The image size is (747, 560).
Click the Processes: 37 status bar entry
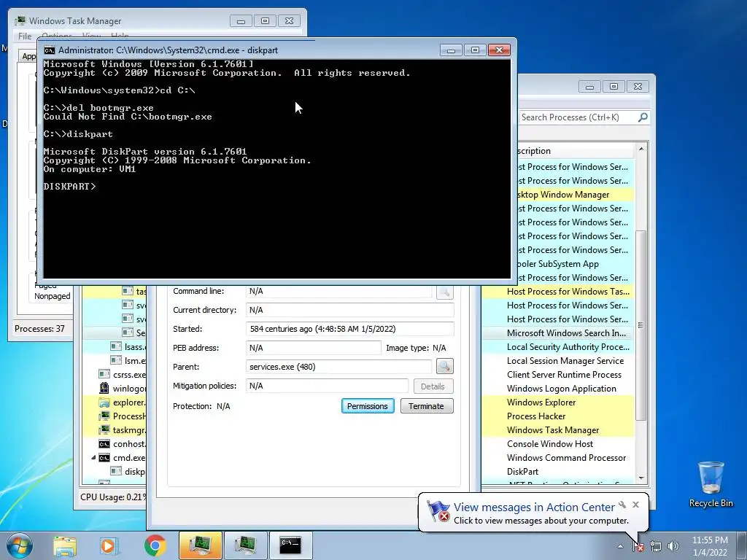(39, 329)
